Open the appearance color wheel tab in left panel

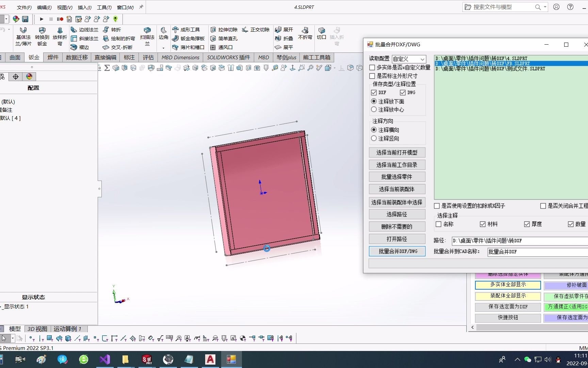tap(29, 77)
